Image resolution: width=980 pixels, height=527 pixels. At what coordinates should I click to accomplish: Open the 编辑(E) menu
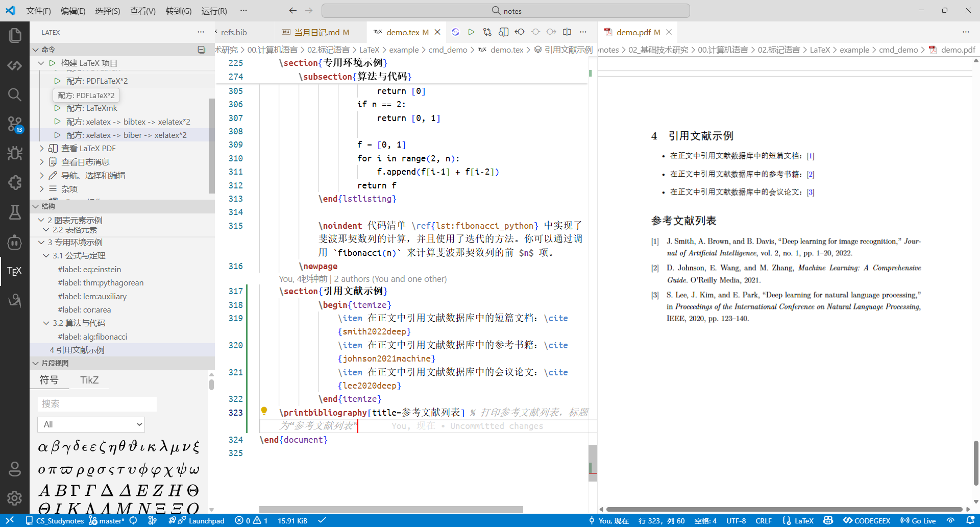tap(73, 11)
